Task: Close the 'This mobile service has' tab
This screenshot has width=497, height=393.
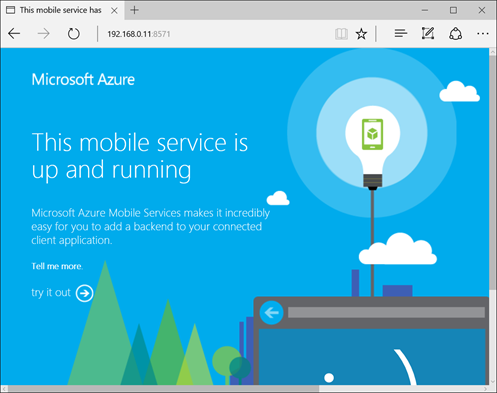Action: [114, 10]
